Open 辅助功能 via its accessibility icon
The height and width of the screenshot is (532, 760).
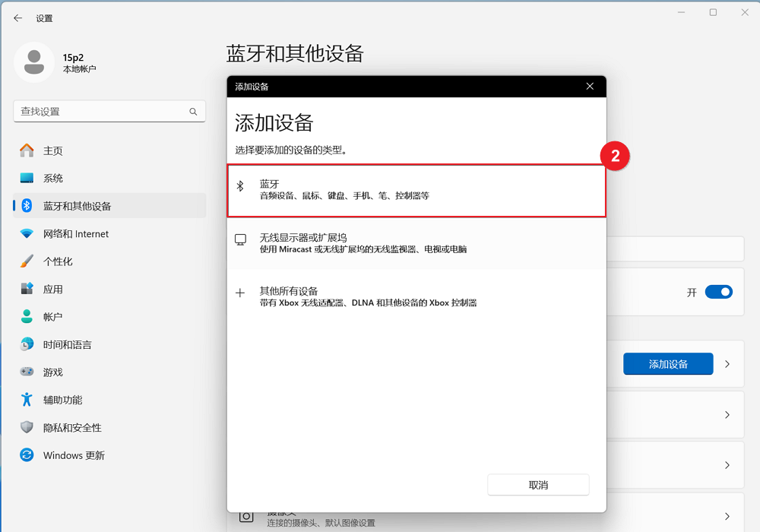(x=25, y=399)
